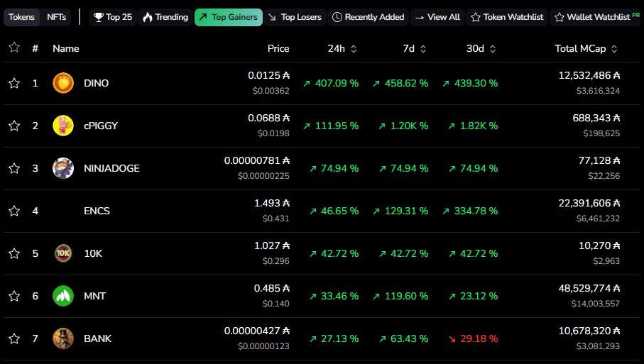
Task: Sort by the 24h column
Action: tap(342, 49)
